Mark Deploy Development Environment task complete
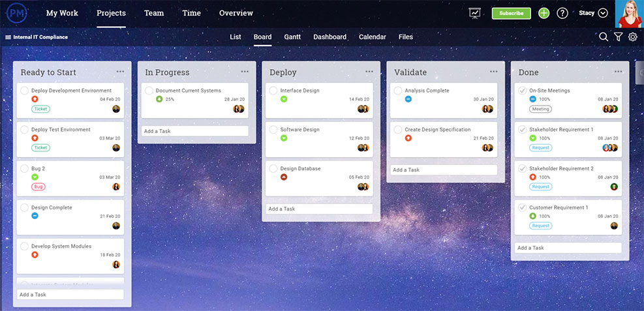 24,91
